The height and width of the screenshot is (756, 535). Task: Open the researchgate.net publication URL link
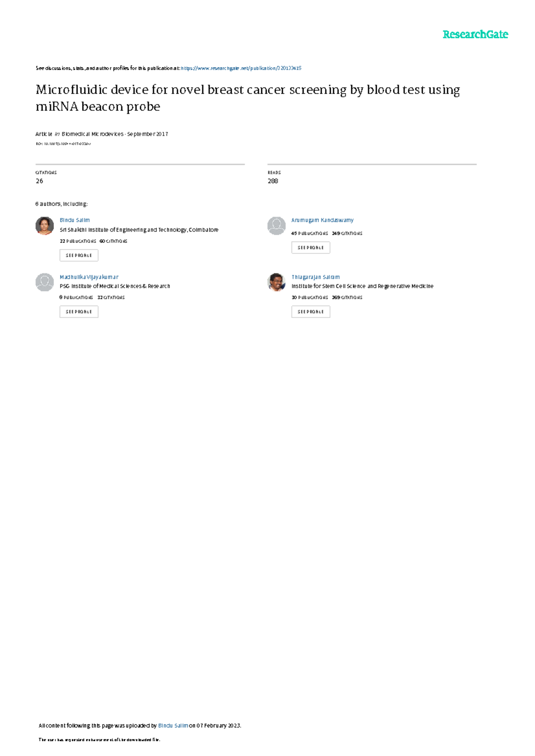click(x=241, y=68)
